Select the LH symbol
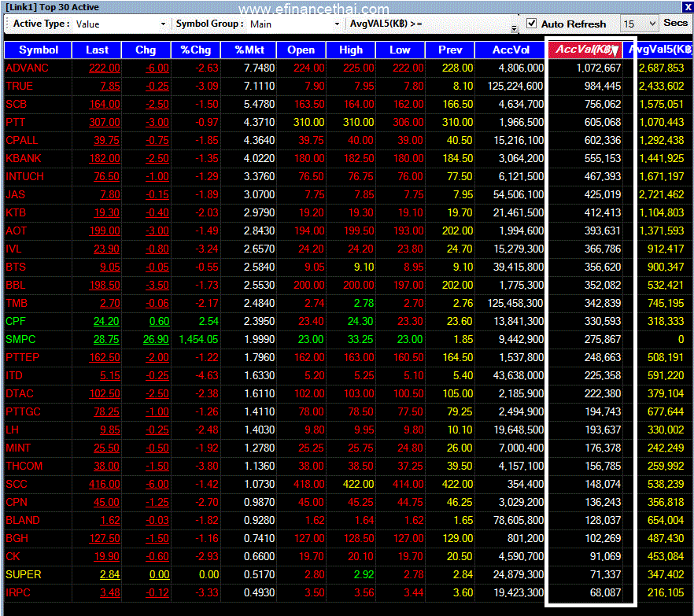694x616 pixels. pos(13,430)
